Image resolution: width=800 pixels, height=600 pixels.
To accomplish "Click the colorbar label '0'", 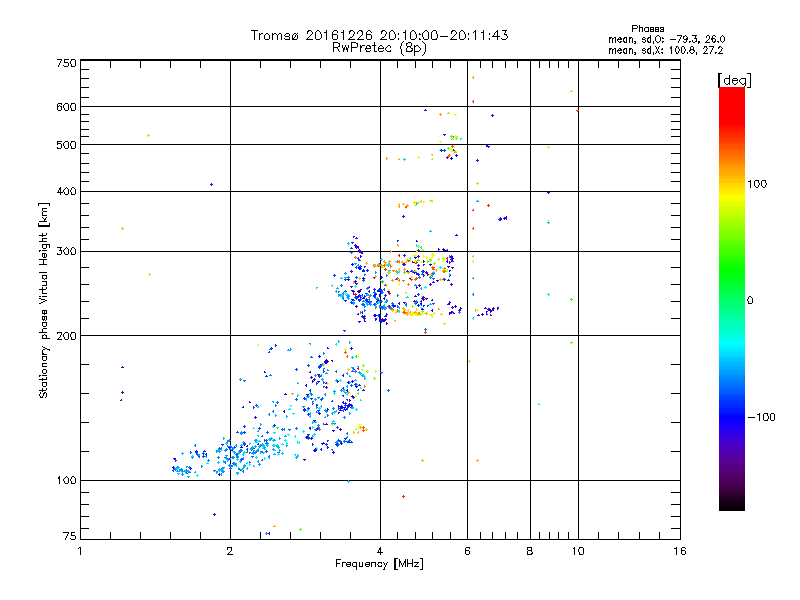I will [x=750, y=301].
